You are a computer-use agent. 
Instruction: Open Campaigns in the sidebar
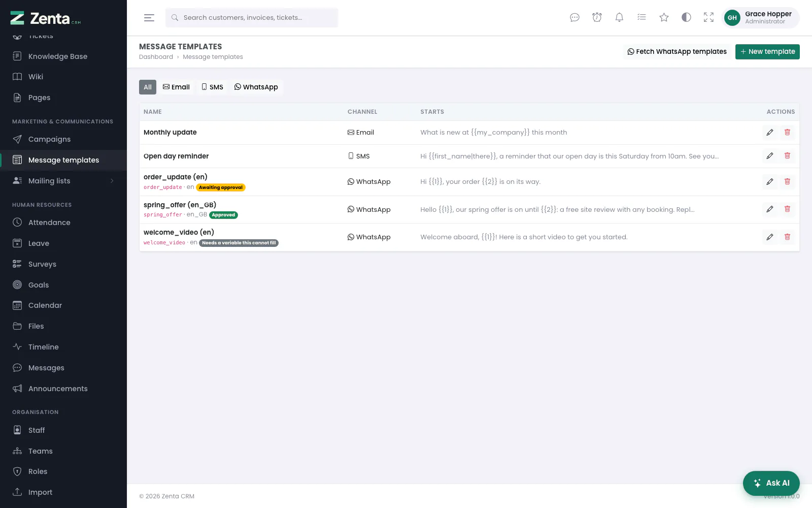pyautogui.click(x=63, y=139)
